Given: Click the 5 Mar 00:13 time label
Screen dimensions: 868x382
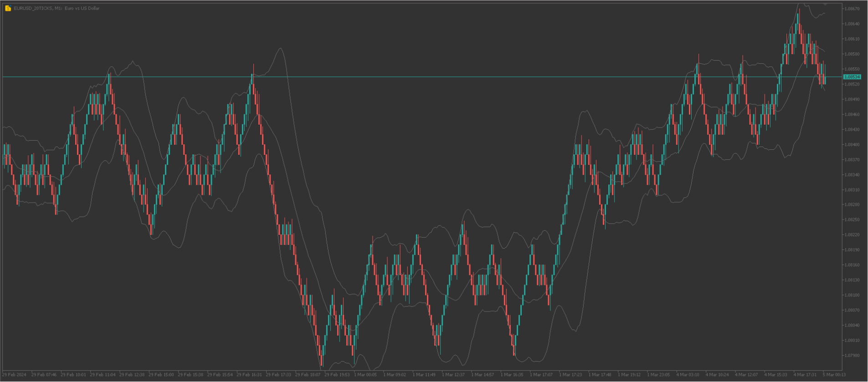Looking at the screenshot, I should click(x=834, y=375).
